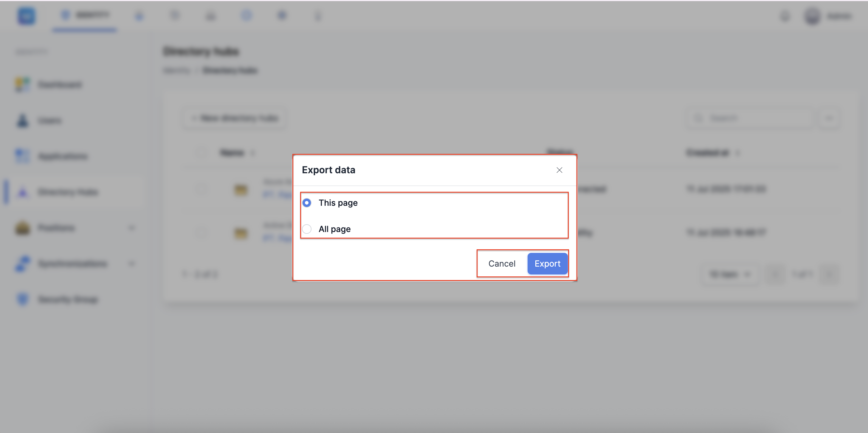
Task: Click the Export button
Action: [x=547, y=263]
